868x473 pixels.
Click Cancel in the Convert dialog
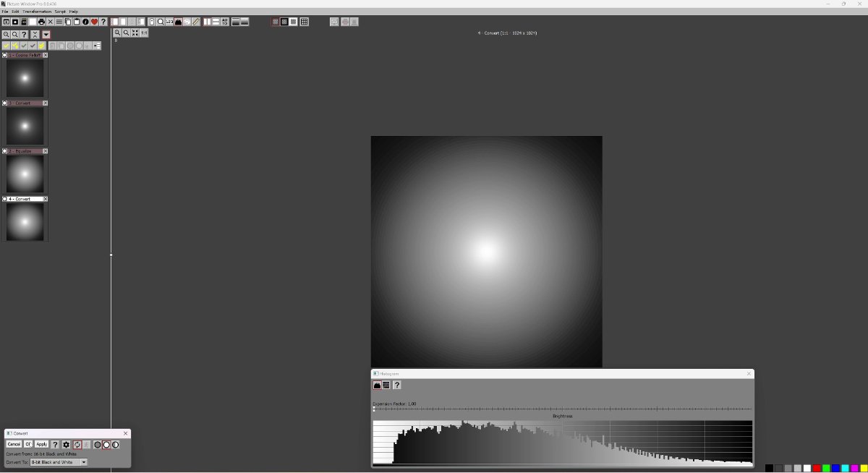14,445
